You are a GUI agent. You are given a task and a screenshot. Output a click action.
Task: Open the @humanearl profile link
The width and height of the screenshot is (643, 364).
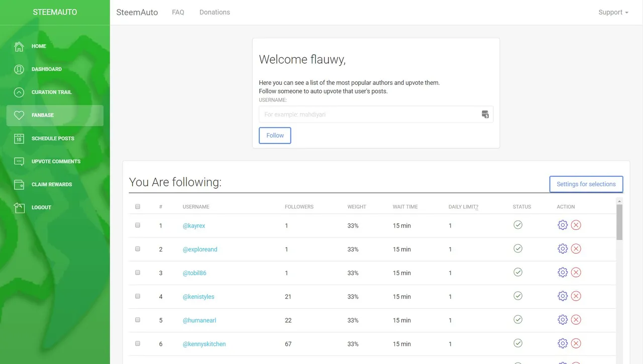[x=199, y=320]
